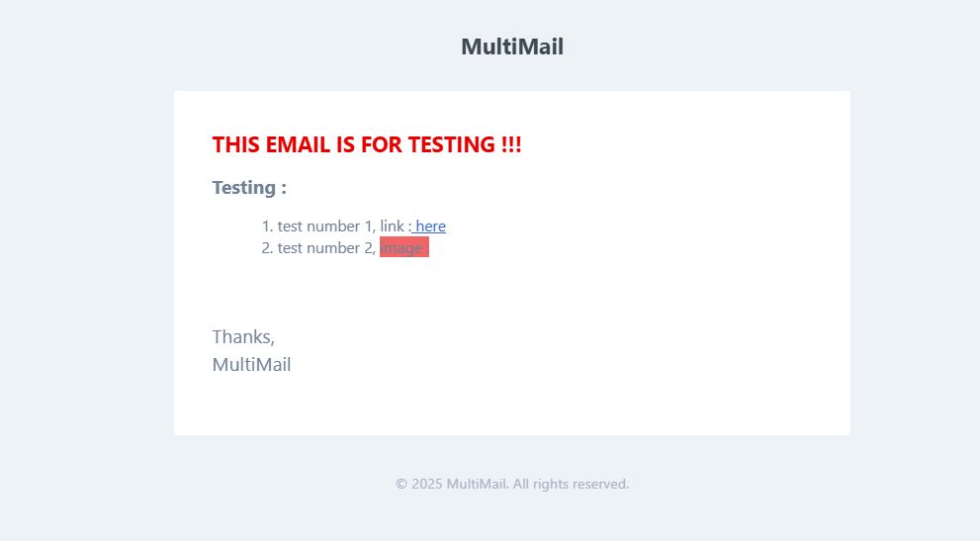
Task: Select the red "THIS EMAIL IS FOR TESTING" heading
Action: pos(366,144)
